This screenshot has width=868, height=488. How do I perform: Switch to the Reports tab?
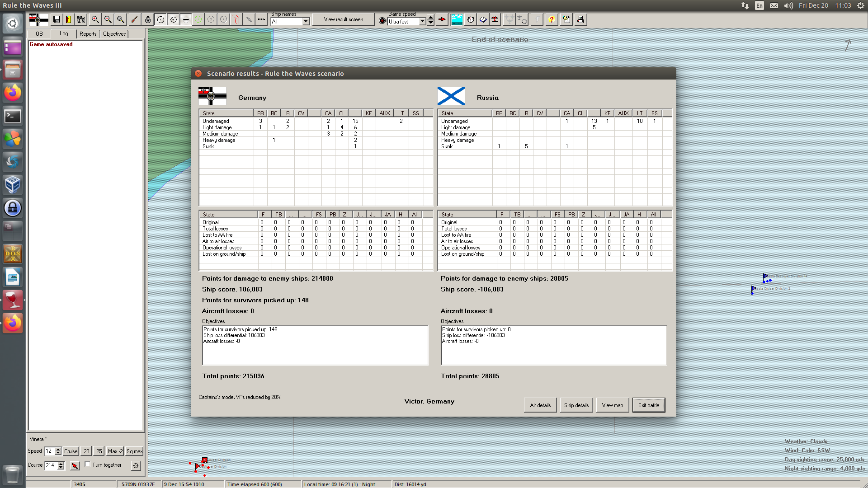88,34
